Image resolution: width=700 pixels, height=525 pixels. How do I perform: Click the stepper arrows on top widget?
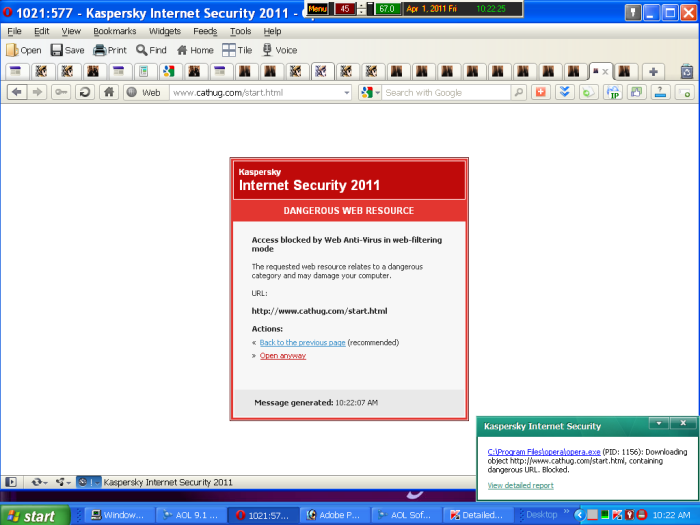pyautogui.click(x=362, y=8)
